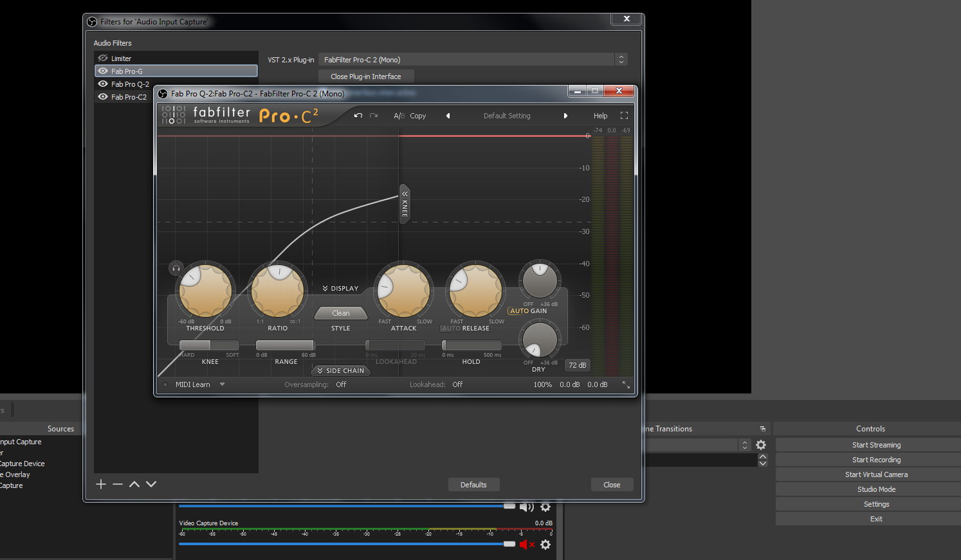Image resolution: width=961 pixels, height=560 pixels.
Task: Open the Help menu in Pro-C 2
Action: tap(600, 116)
